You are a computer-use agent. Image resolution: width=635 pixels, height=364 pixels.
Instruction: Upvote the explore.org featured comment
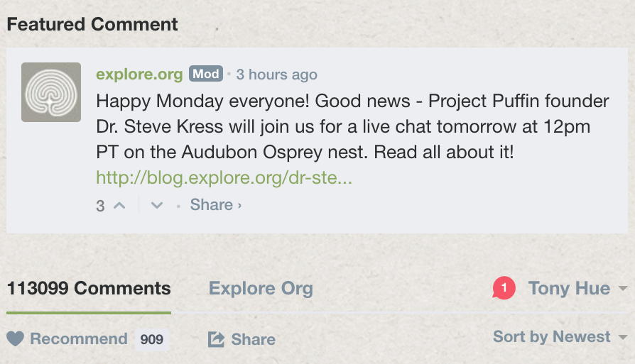120,205
